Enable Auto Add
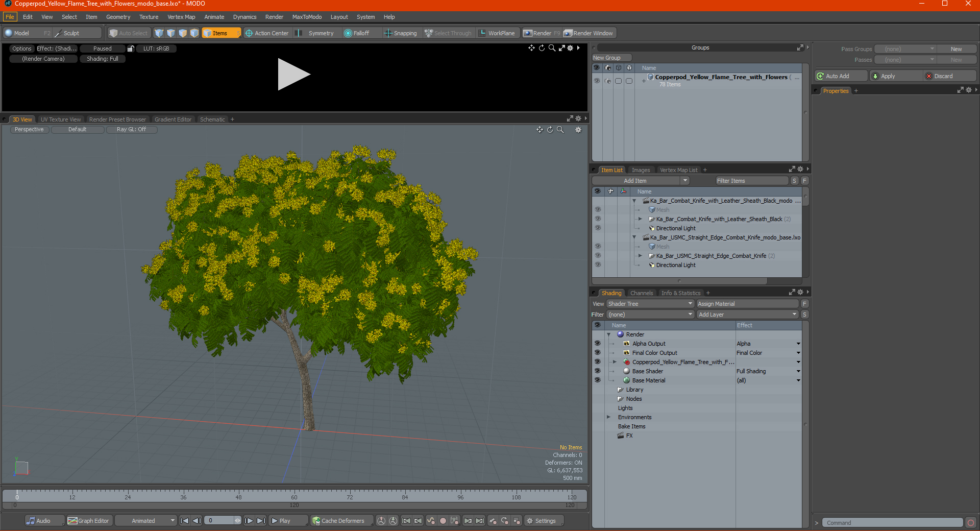Image resolution: width=980 pixels, height=531 pixels. click(841, 76)
